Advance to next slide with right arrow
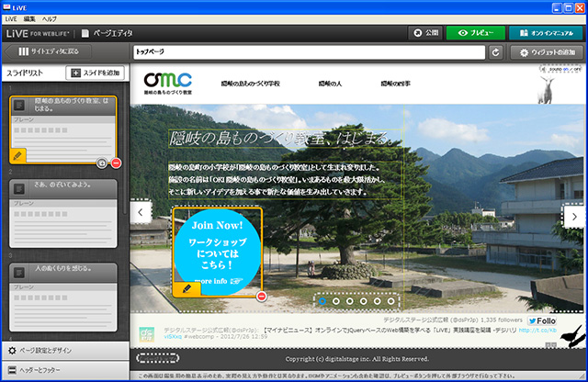Screen dimensions: 588x382 (x=574, y=217)
